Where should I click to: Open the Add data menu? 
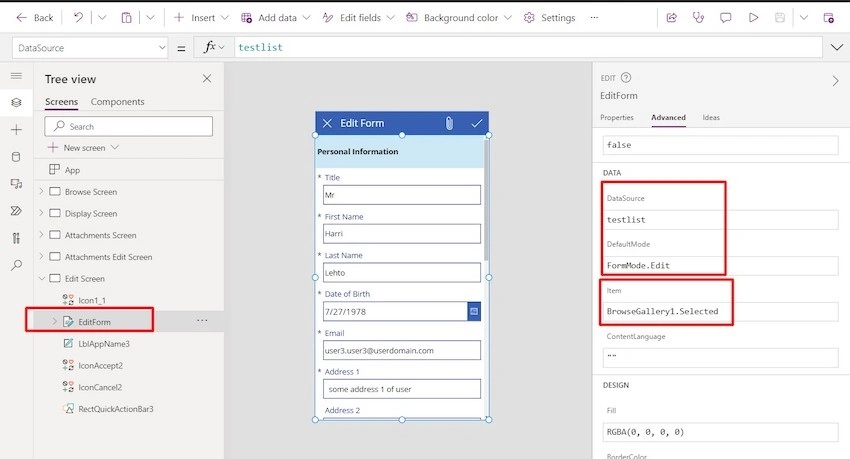pyautogui.click(x=276, y=18)
